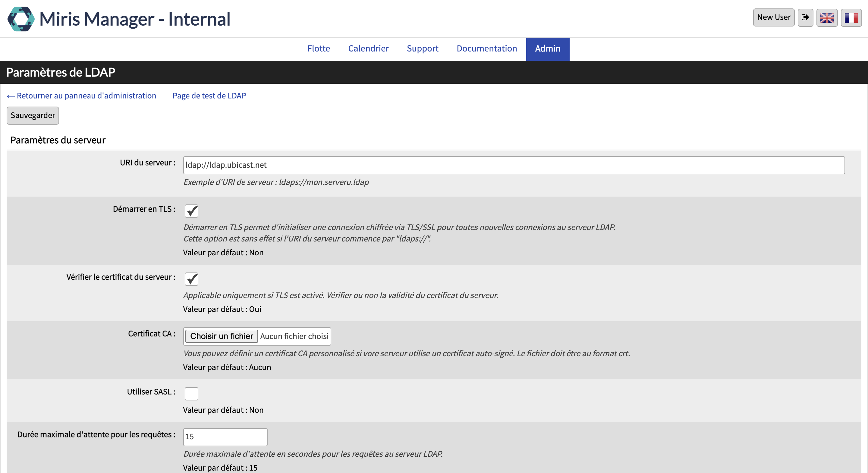868x473 pixels.
Task: Click 'Valeur par défaut : Aucun' text
Action: point(227,367)
